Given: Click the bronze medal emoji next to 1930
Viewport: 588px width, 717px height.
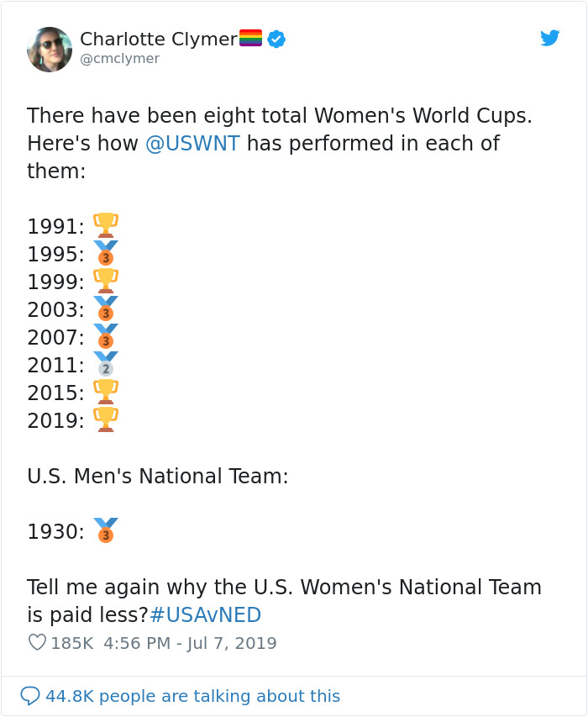Looking at the screenshot, I should pyautogui.click(x=105, y=530).
